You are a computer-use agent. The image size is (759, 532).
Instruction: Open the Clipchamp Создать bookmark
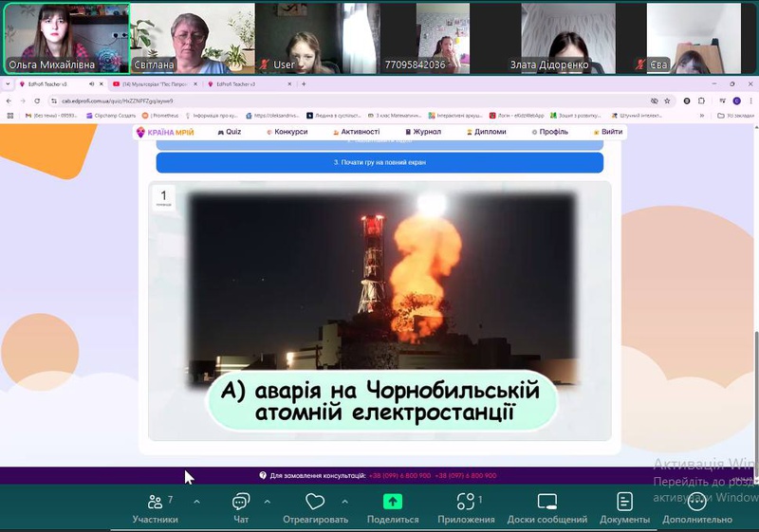111,116
